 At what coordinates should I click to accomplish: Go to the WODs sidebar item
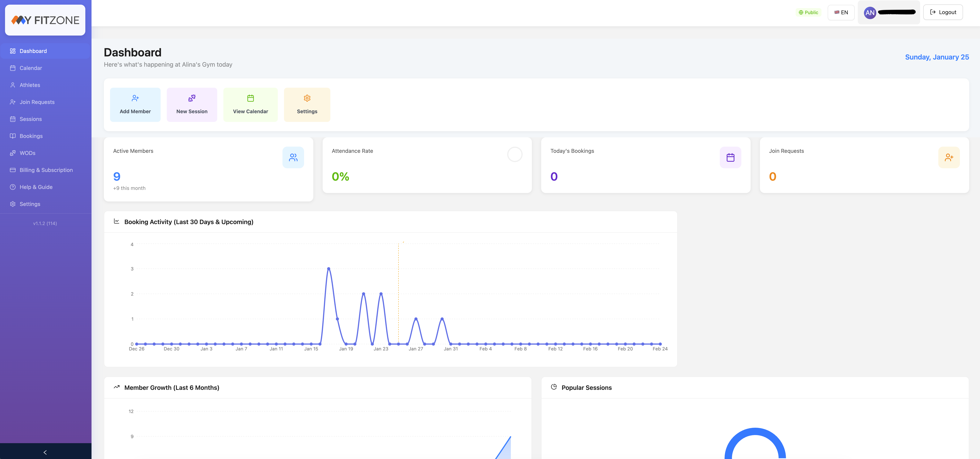point(27,153)
